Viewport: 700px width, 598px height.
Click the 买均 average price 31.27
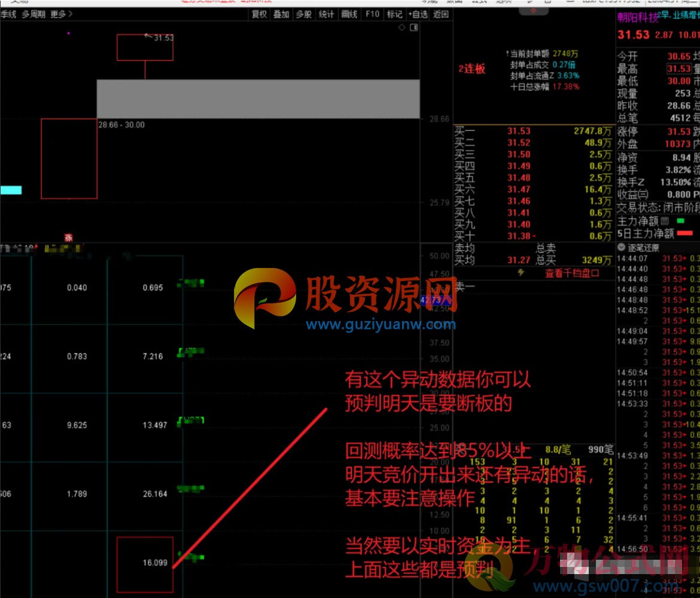click(x=519, y=260)
